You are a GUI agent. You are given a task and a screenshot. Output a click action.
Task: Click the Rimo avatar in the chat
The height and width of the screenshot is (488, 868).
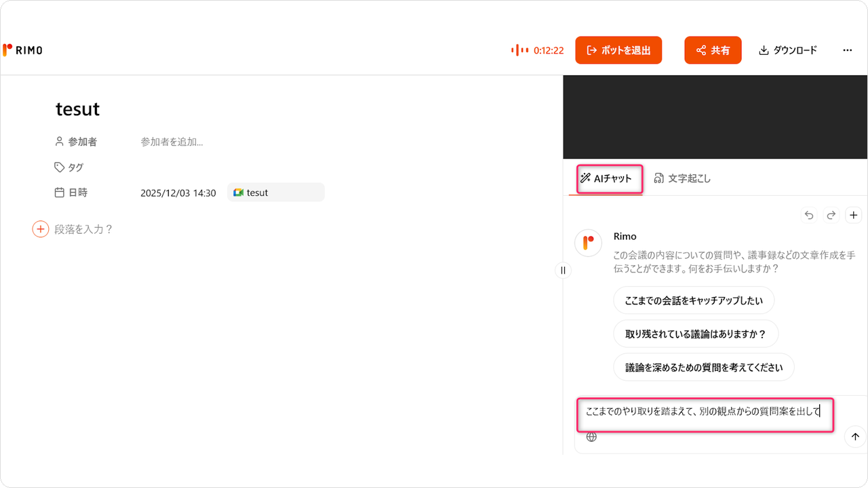588,243
